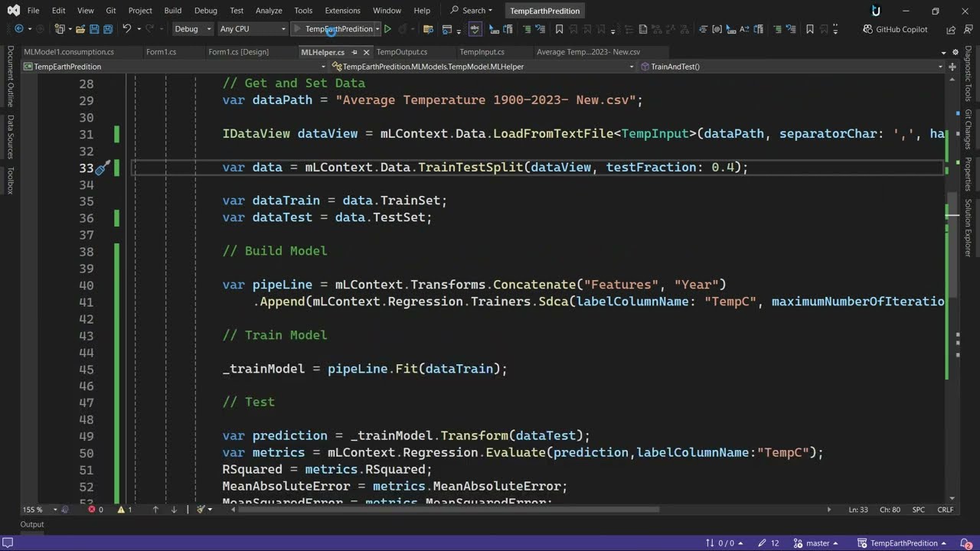Click the Search box in title bar
This screenshot has height=551, width=980.
pos(472,11)
